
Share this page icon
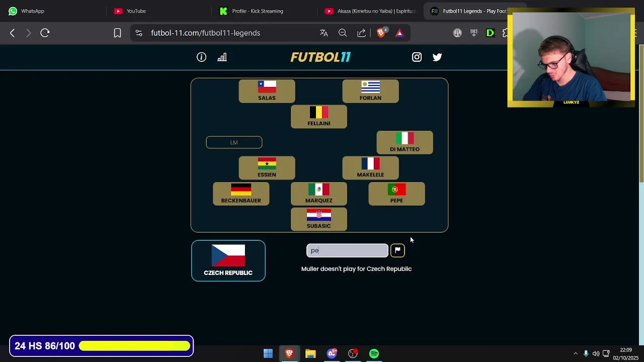(361, 33)
